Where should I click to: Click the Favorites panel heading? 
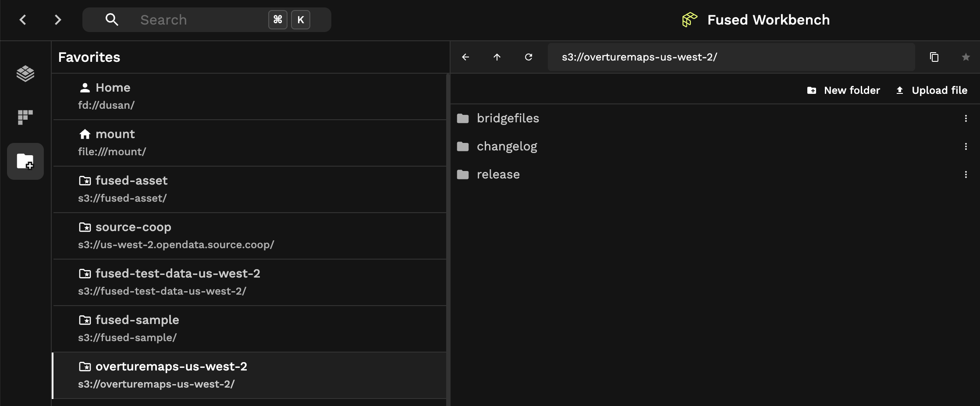pyautogui.click(x=89, y=57)
